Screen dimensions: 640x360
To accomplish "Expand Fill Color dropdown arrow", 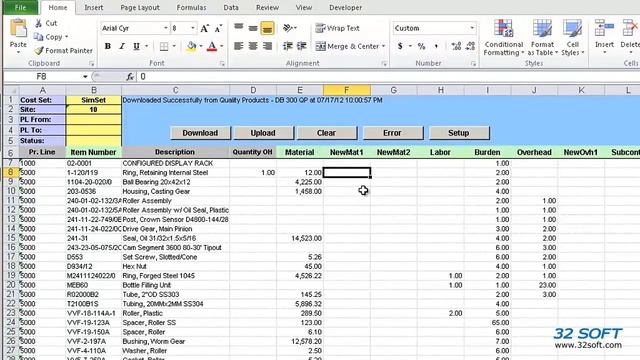I will click(200, 46).
